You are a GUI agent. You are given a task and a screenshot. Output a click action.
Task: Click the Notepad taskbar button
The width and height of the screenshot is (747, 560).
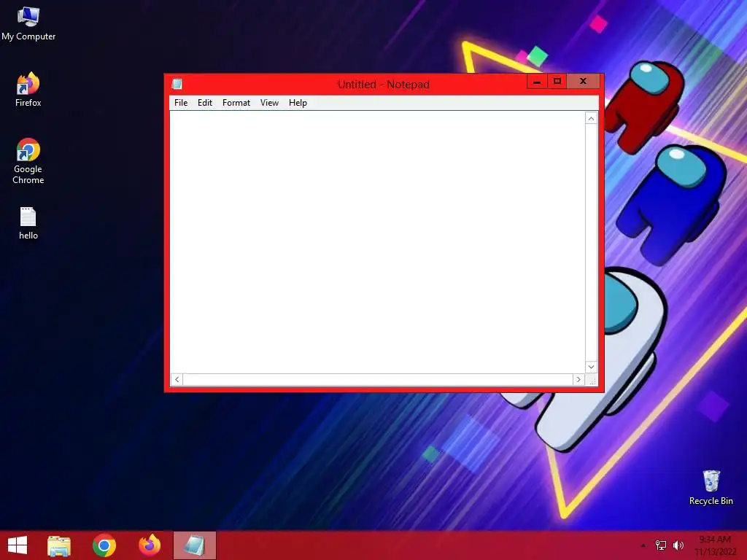tap(194, 545)
